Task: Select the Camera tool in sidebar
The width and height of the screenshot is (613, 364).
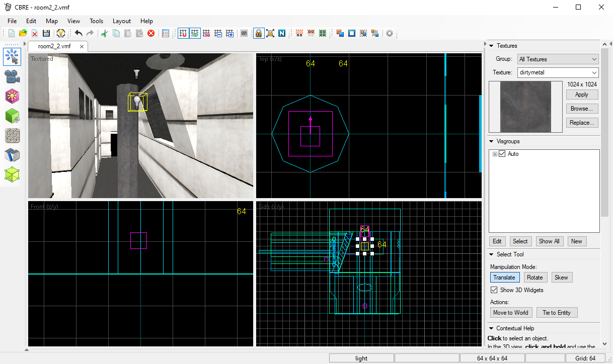Action: 12,76
